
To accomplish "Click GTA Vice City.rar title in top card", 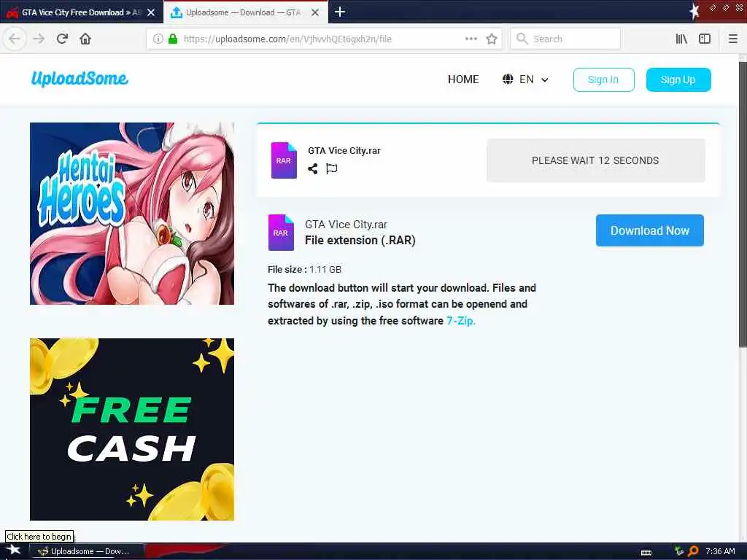I will (x=344, y=151).
